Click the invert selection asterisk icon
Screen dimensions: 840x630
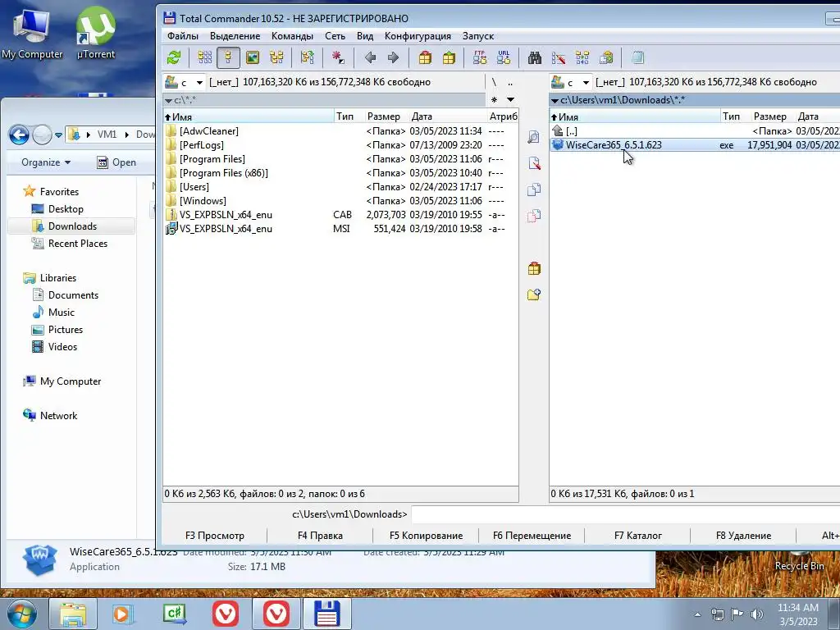(x=338, y=57)
